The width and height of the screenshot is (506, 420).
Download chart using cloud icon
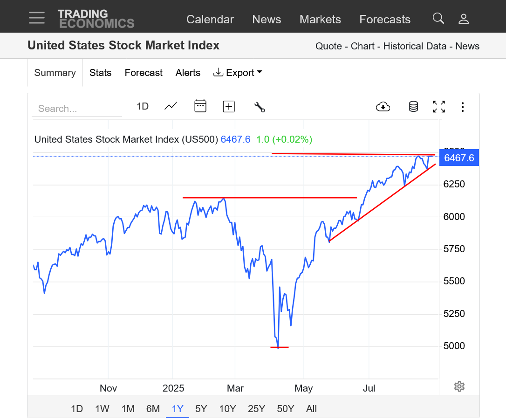(x=383, y=107)
